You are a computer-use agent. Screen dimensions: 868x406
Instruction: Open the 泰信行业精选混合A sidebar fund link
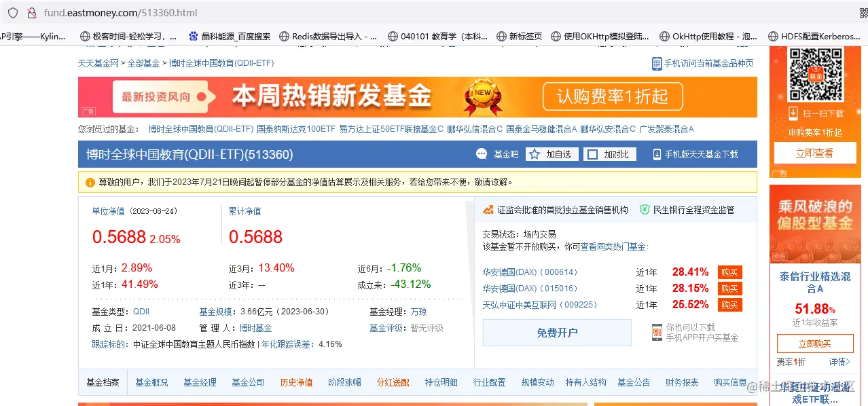(814, 282)
